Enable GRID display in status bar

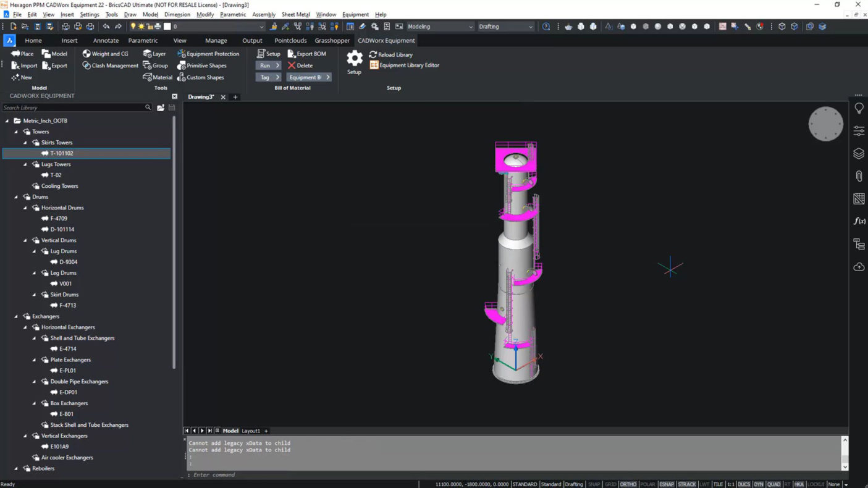coord(610,484)
